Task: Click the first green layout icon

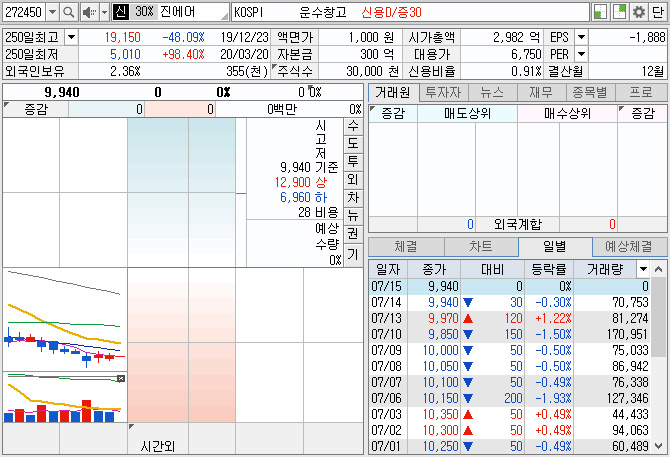Action: 600,12
